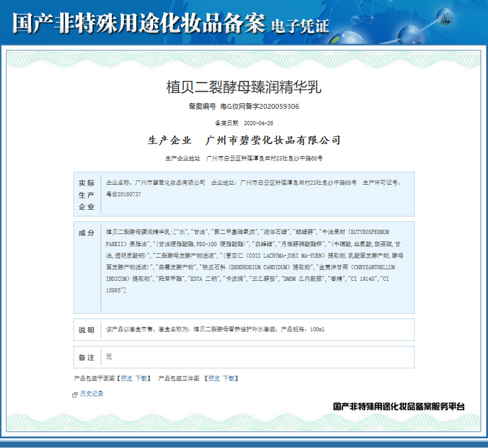Click the 国产非特殊用途化妆品备案服务平台 footer text
The image size is (488, 448).
tap(399, 406)
